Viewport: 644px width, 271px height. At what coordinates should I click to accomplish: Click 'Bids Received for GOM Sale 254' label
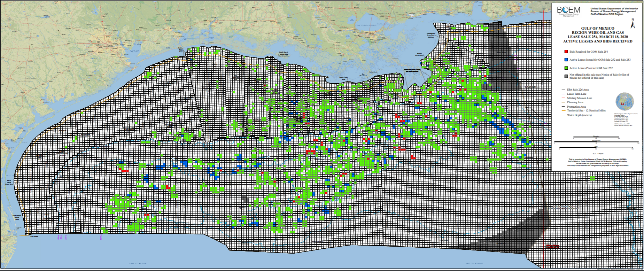(589, 52)
